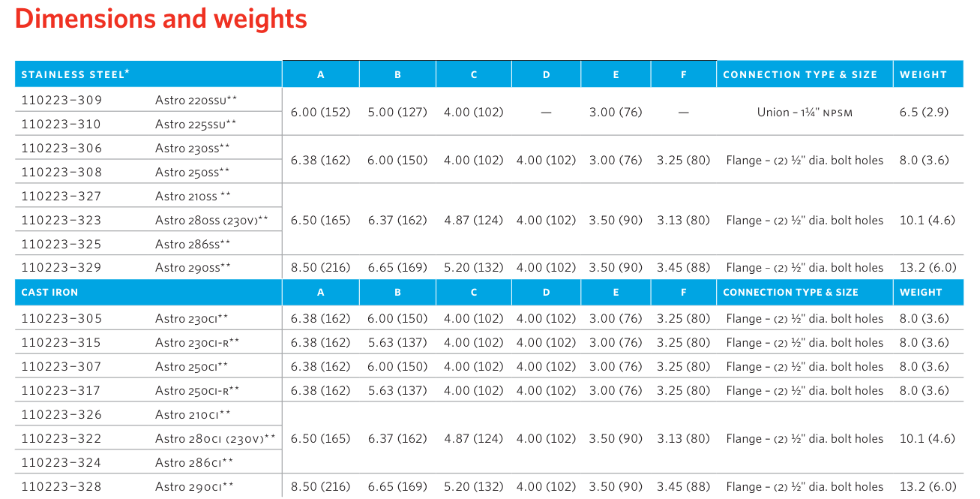Click part number 110223-309
The image size is (980, 499).
[61, 100]
